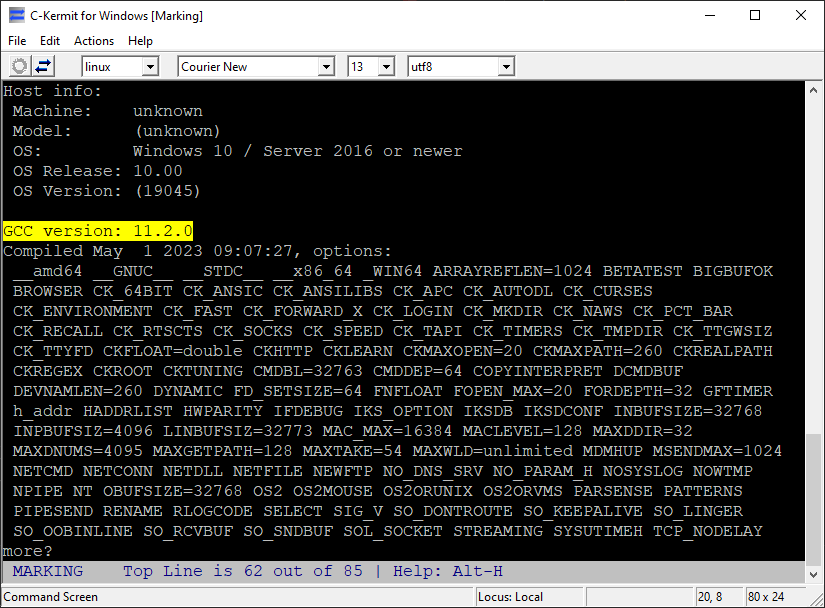Viewport: 825px width, 608px height.
Task: Click the 'MAXWLD=unlimited' option text
Action: (492, 451)
